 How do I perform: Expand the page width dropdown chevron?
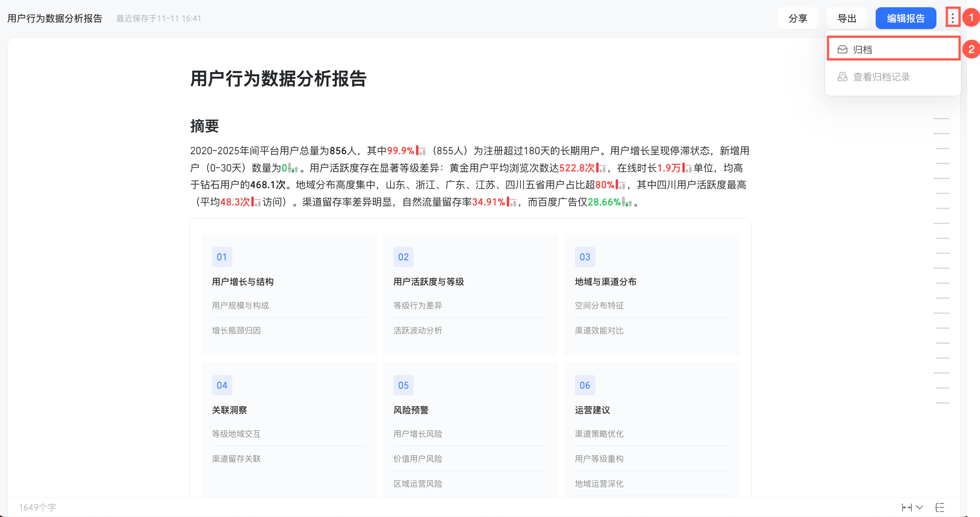[920, 507]
